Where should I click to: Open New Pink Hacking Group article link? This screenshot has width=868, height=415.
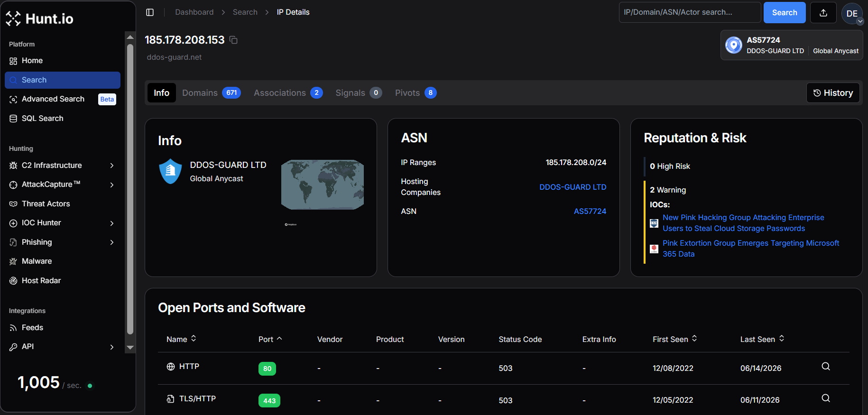(x=744, y=223)
